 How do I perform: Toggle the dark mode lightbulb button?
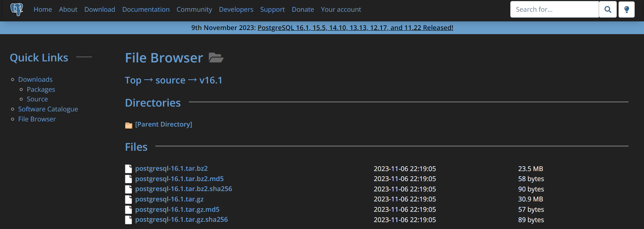[x=626, y=9]
